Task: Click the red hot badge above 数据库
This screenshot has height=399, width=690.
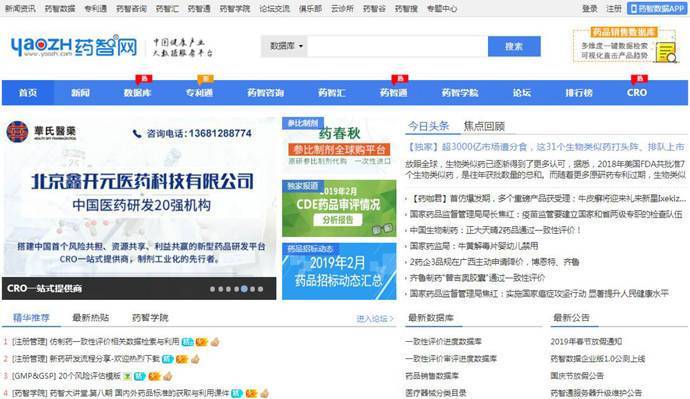Action: coord(144,79)
